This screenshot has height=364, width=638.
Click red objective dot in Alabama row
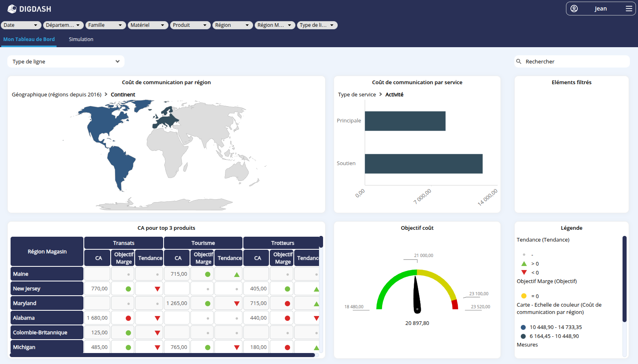point(128,318)
